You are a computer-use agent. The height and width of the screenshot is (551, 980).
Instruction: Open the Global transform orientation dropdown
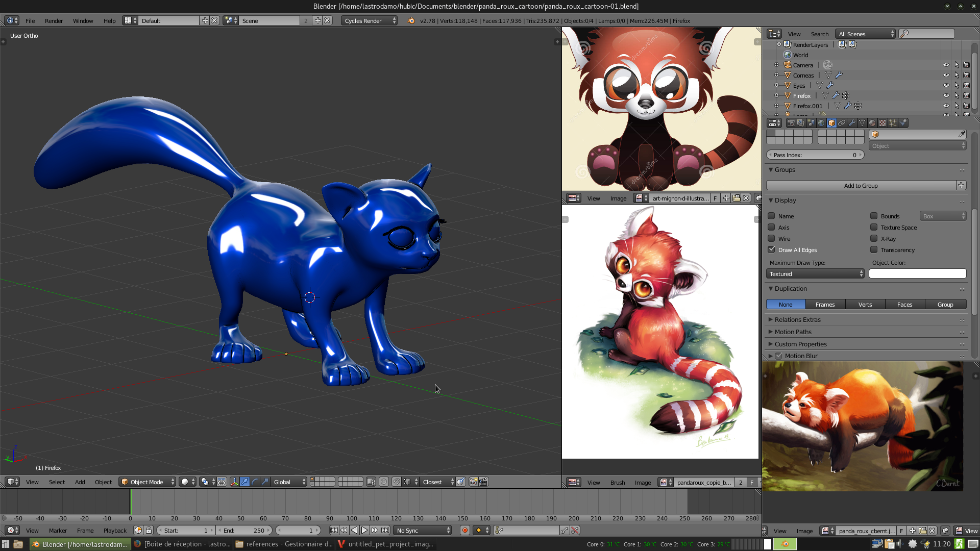click(x=289, y=482)
